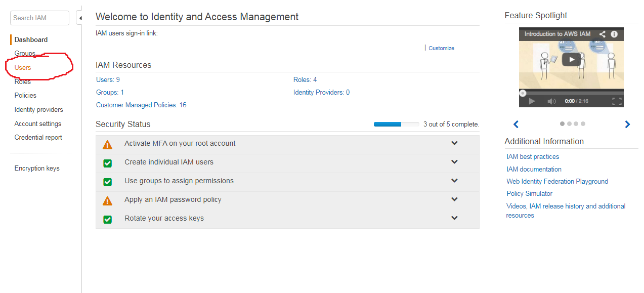
Task: Expand the Create individual IAM users section
Action: pyautogui.click(x=454, y=162)
